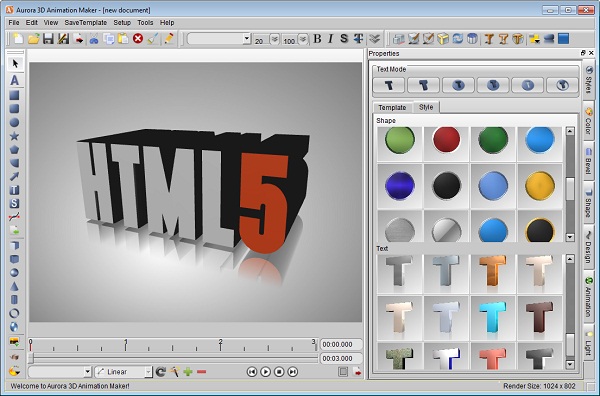The height and width of the screenshot is (396, 600).
Task: Click the pencil edit icon
Action: coord(168,39)
